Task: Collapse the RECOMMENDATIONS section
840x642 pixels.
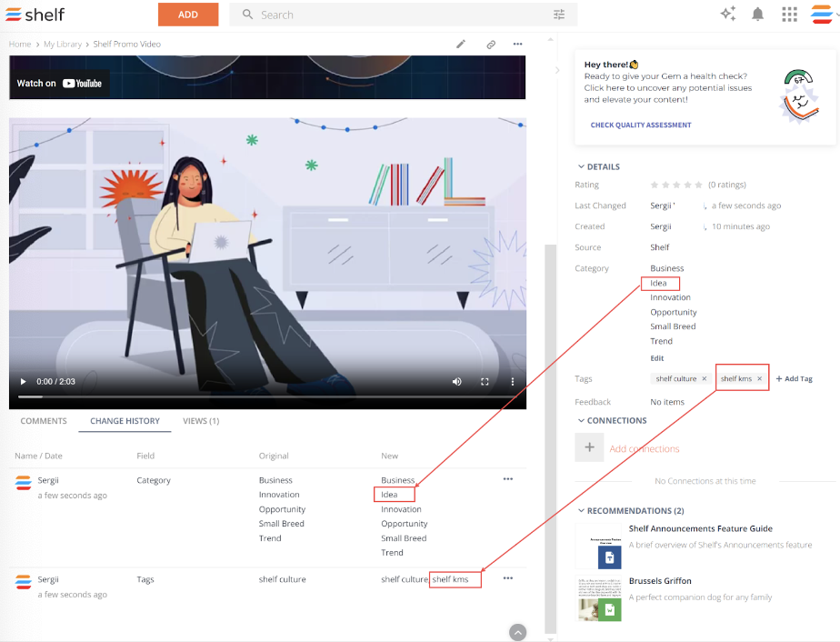Action: pyautogui.click(x=582, y=510)
